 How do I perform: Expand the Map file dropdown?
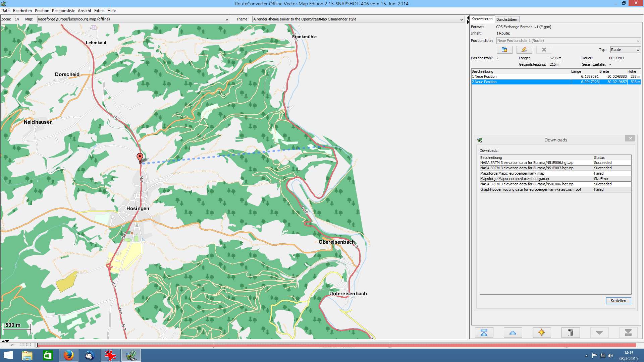[227, 19]
